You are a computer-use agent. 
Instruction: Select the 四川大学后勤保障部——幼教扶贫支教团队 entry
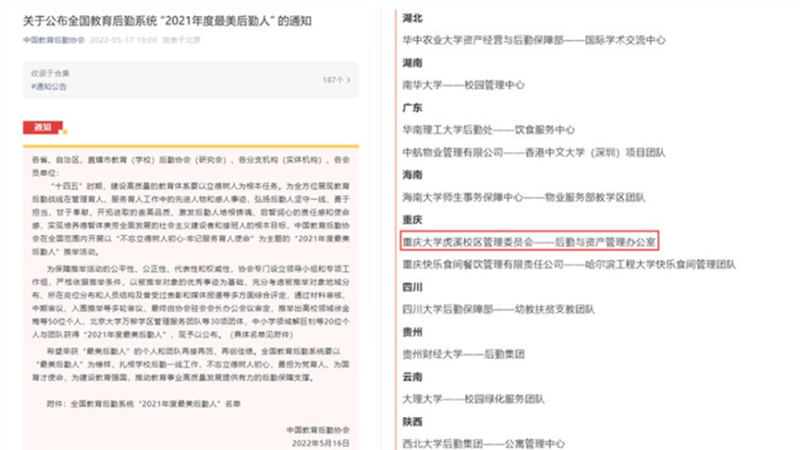click(x=498, y=309)
